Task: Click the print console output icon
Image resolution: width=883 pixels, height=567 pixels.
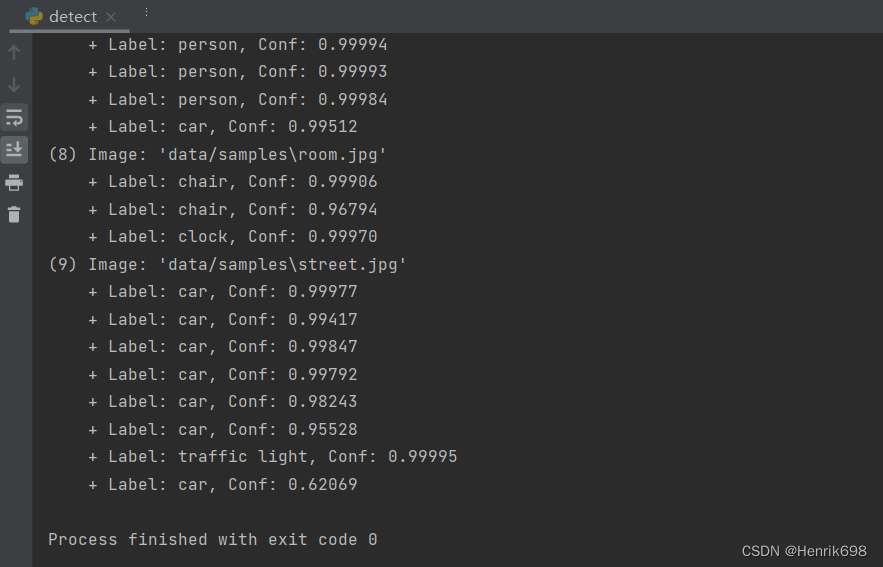Action: tap(14, 182)
